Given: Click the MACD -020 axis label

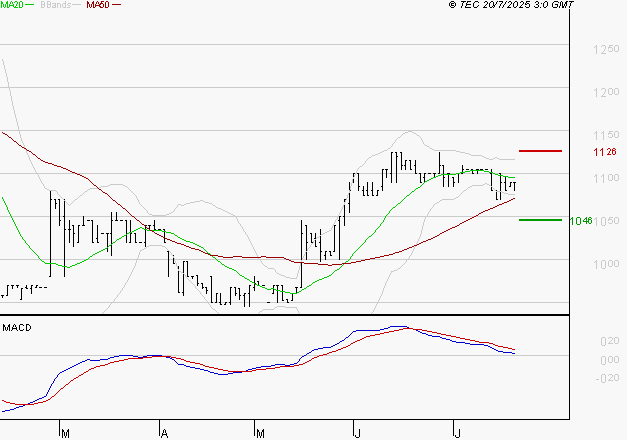Looking at the screenshot, I should 607,378.
